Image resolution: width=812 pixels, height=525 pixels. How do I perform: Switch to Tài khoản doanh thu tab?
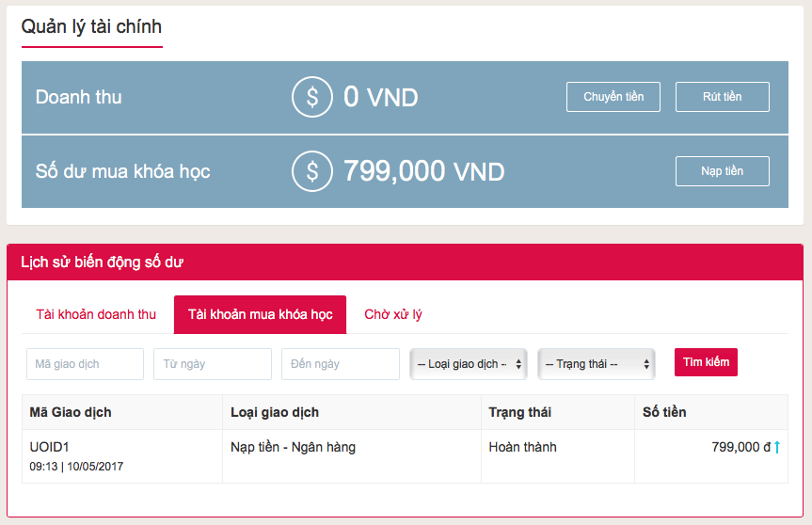pos(96,314)
